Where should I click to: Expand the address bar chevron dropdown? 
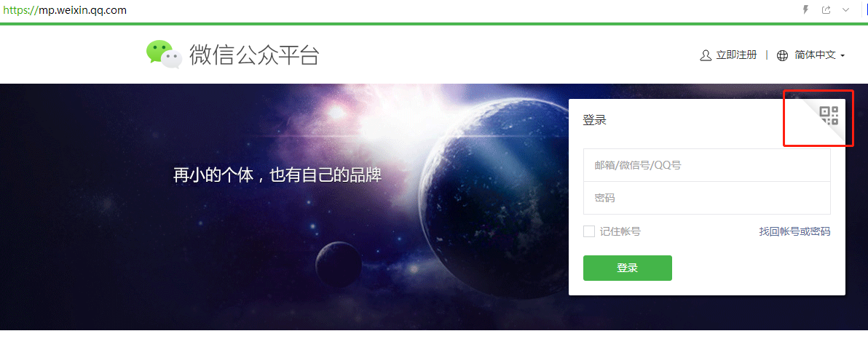click(x=846, y=9)
